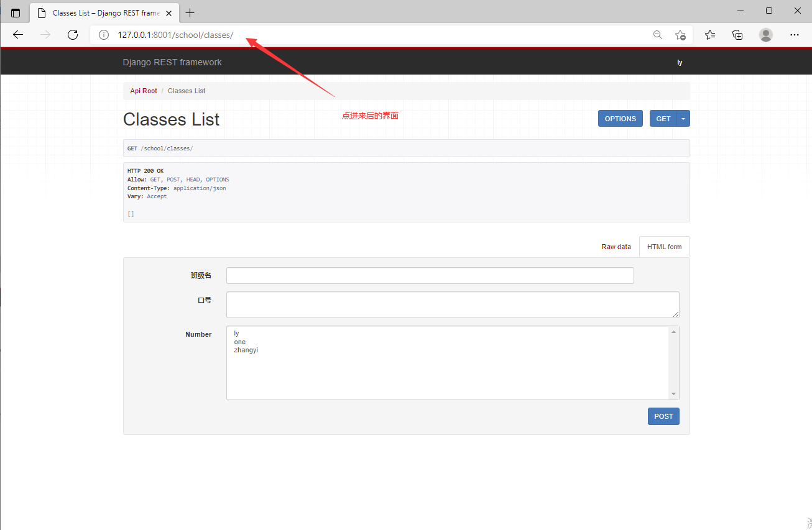Submit the form with POST button
This screenshot has width=812, height=530.
click(x=663, y=416)
